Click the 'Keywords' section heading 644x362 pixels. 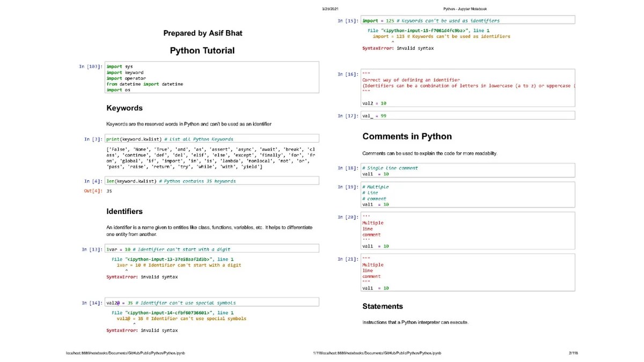click(x=125, y=108)
